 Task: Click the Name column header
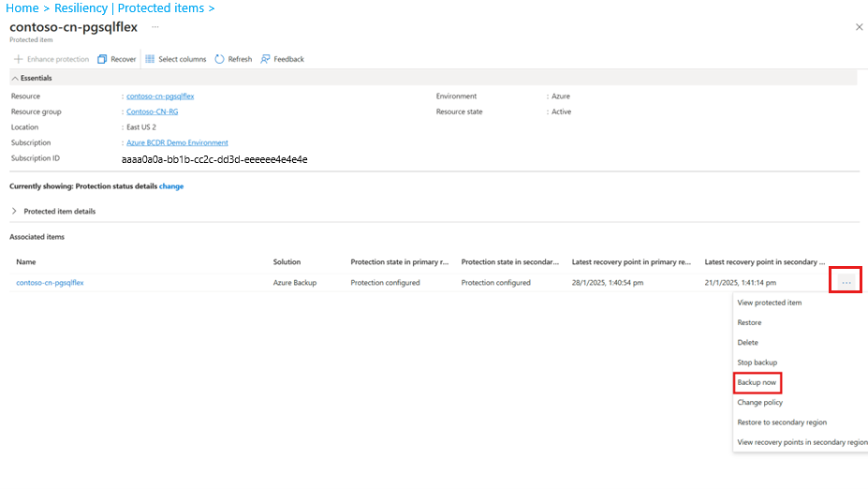pyautogui.click(x=26, y=262)
